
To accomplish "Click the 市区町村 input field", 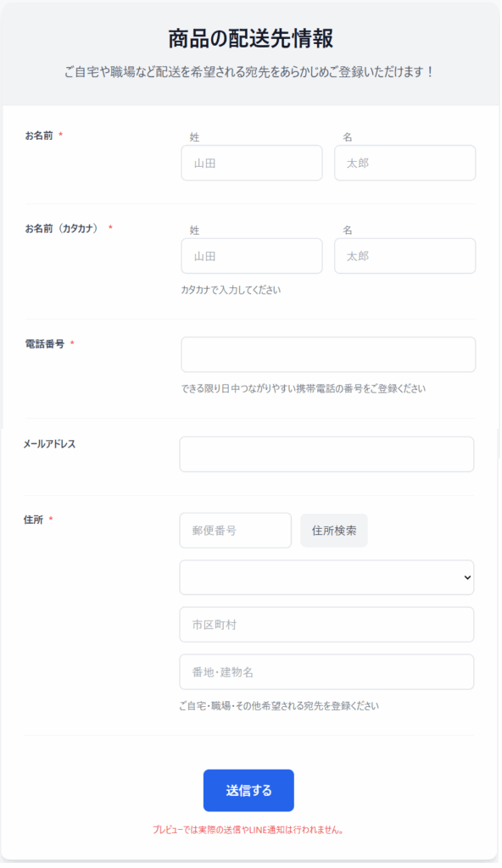I will (326, 625).
